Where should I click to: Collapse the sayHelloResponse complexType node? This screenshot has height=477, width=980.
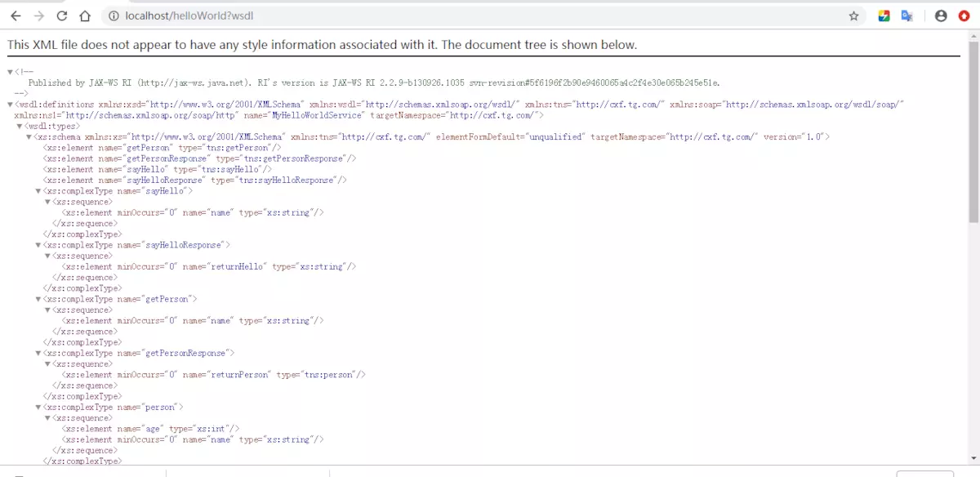pos(38,245)
